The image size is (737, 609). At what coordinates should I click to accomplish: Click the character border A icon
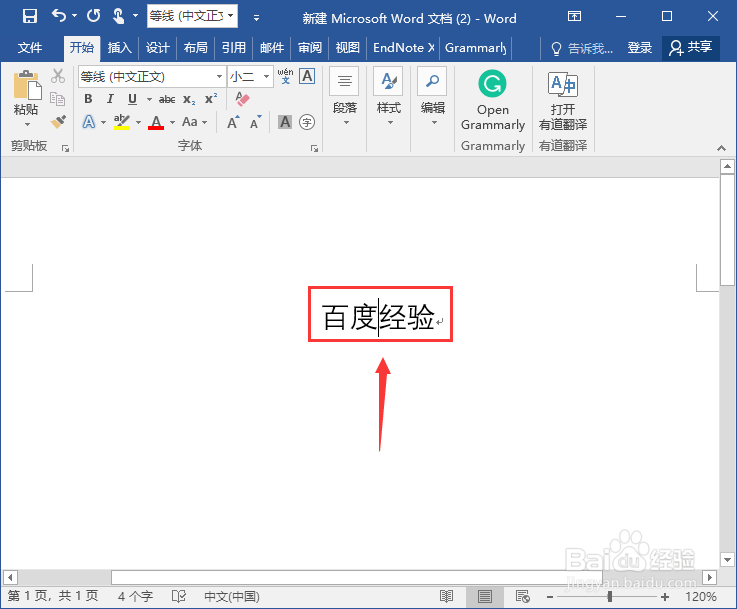pyautogui.click(x=307, y=76)
